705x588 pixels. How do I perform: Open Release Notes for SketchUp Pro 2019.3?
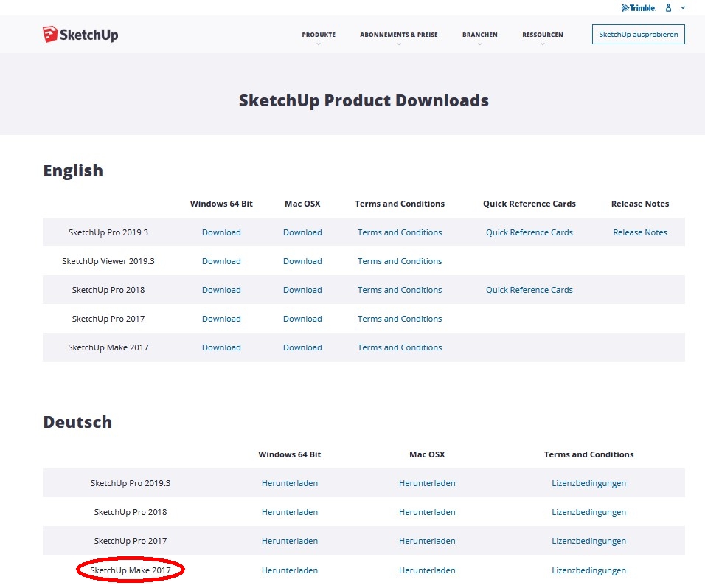tap(639, 232)
